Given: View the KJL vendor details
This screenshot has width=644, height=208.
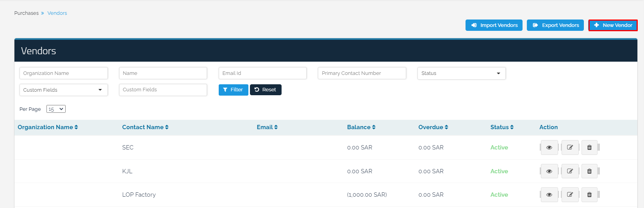Looking at the screenshot, I should pyautogui.click(x=549, y=171).
